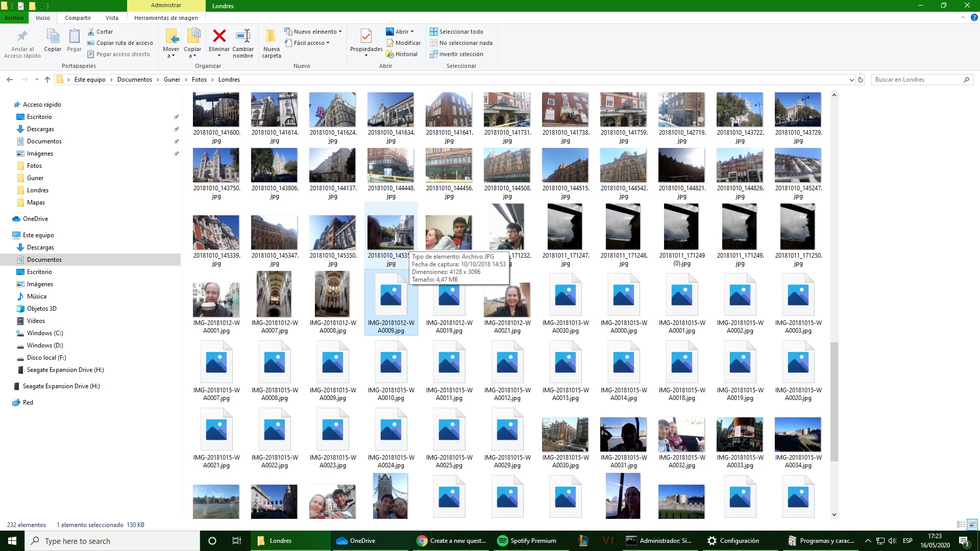Open Windows (C:) drive
This screenshot has width=980, height=551.
pos(45,333)
